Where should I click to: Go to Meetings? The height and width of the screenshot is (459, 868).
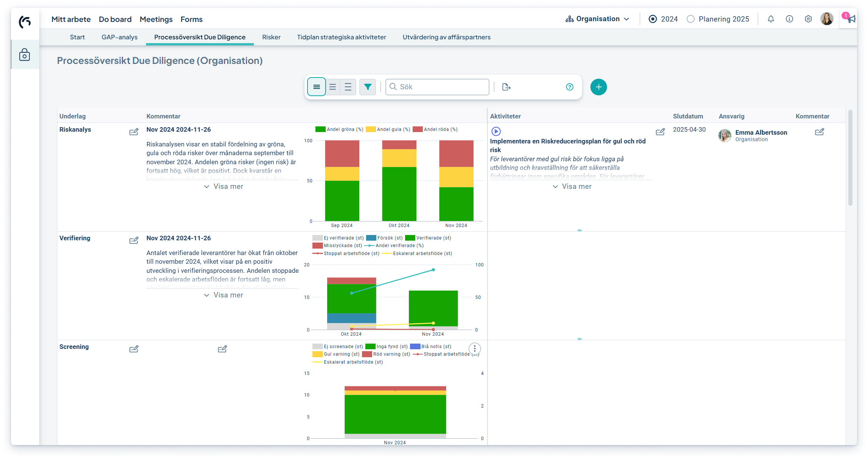tap(156, 19)
